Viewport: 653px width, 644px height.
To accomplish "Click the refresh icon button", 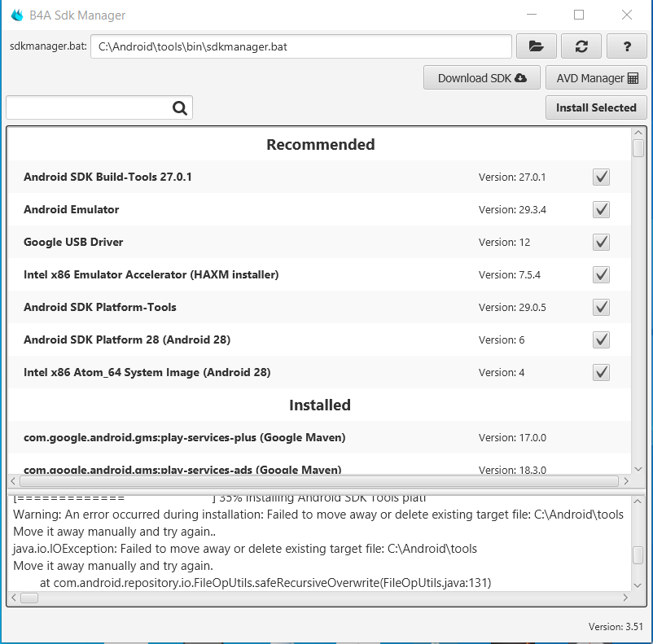I will tap(581, 46).
